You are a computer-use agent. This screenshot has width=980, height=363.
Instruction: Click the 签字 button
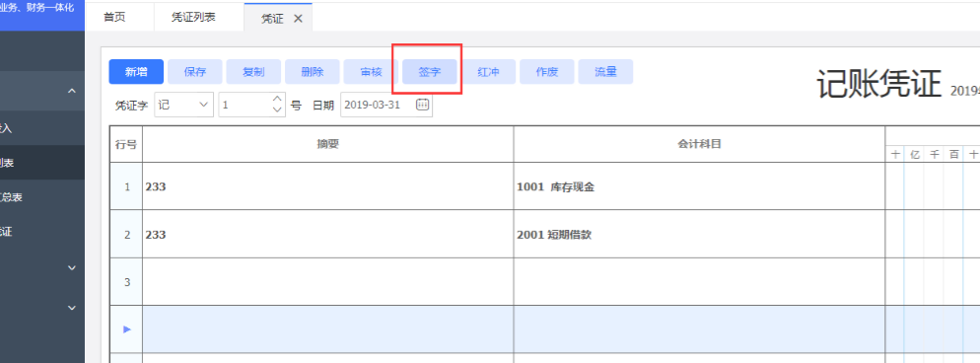pos(430,72)
